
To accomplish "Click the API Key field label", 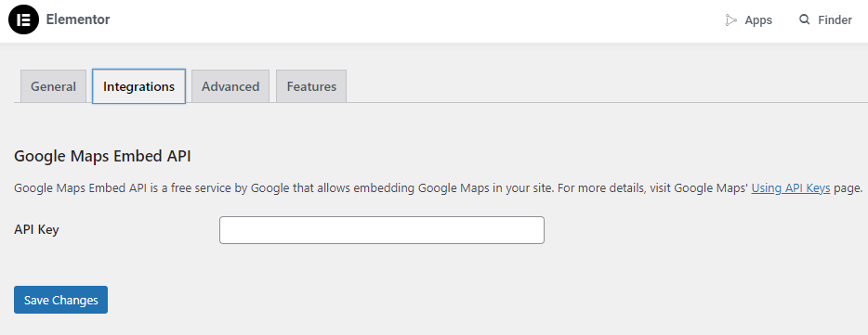I will coord(36,229).
